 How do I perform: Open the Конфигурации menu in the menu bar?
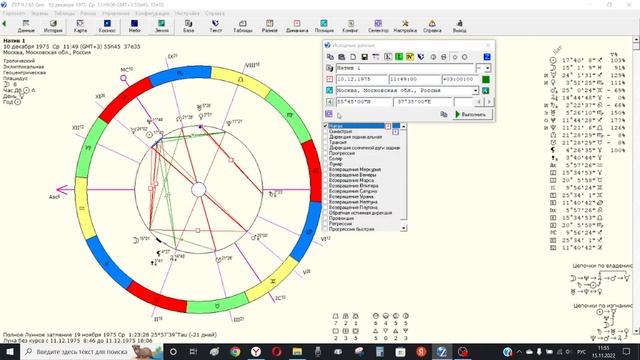point(152,13)
